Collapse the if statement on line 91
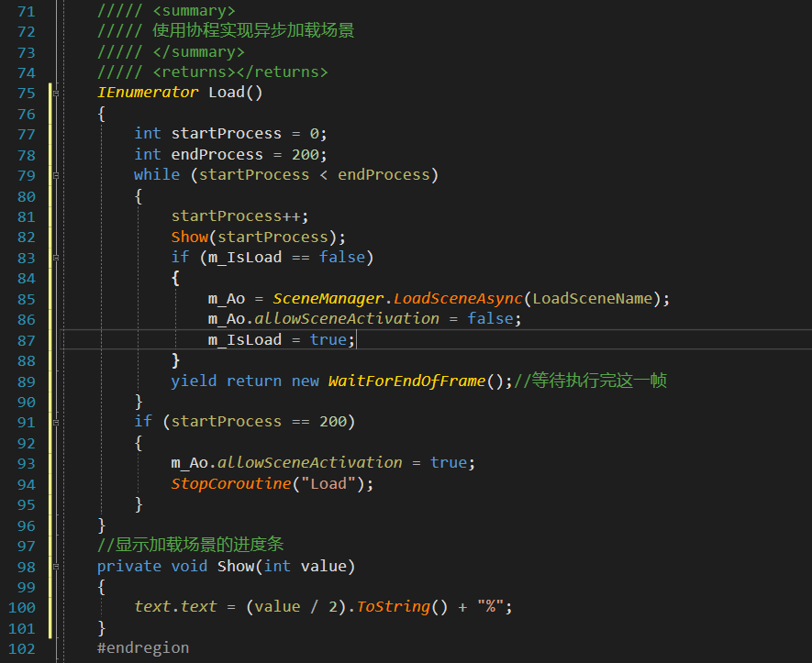Screen dimensions: 812x663 click(57, 421)
